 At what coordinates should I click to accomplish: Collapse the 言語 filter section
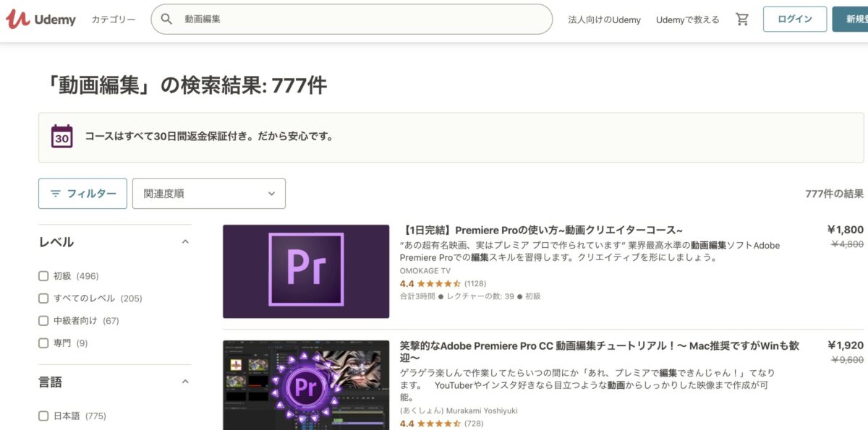pos(185,382)
